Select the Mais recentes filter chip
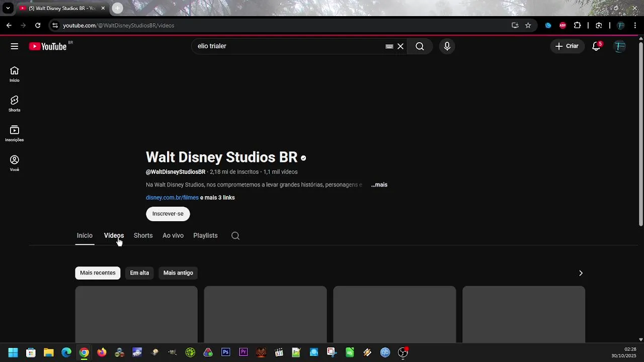Viewport: 644px width, 362px height. [98, 273]
